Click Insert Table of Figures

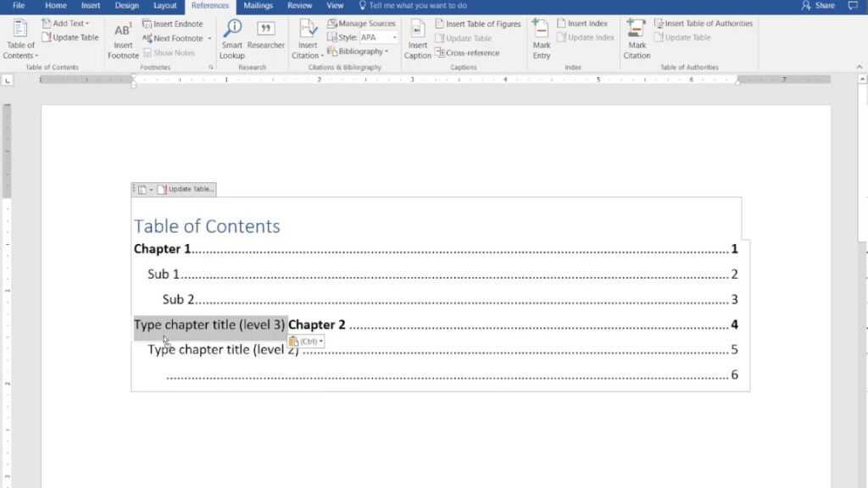pyautogui.click(x=476, y=23)
